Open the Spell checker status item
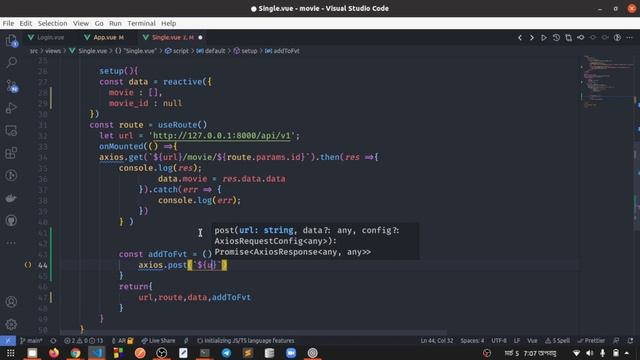 [x=558, y=340]
